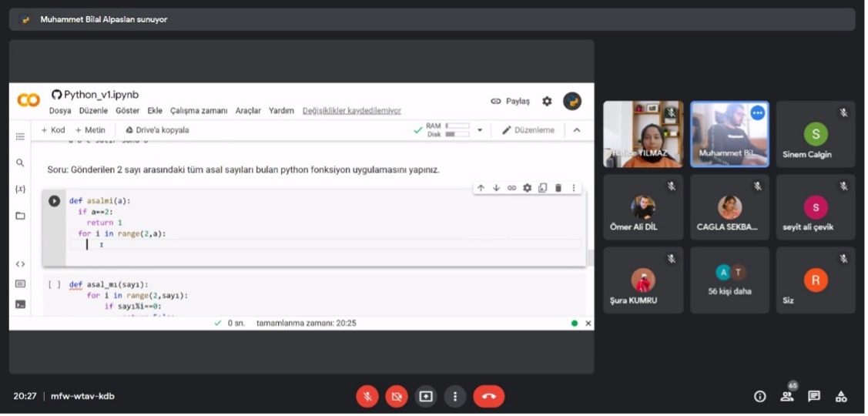Delete the selected cell with trash icon

click(x=558, y=188)
